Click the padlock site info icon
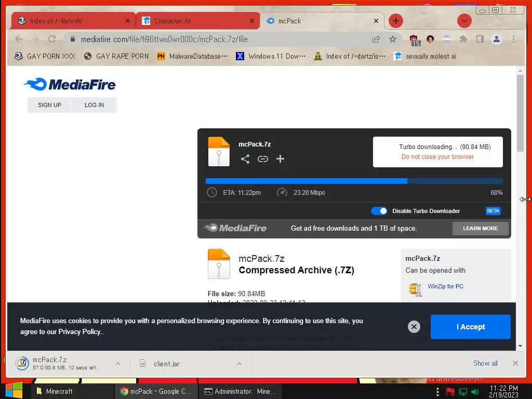Screen dimensions: 532x399 (72, 39)
